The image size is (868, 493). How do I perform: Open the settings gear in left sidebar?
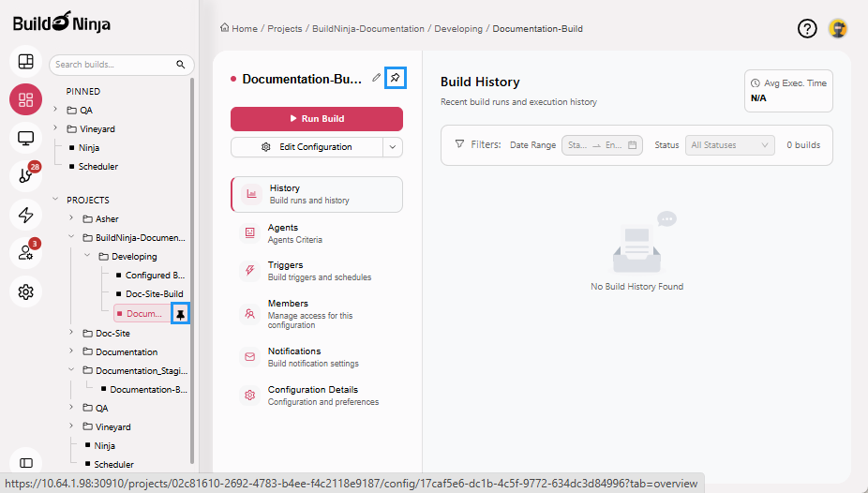click(26, 291)
